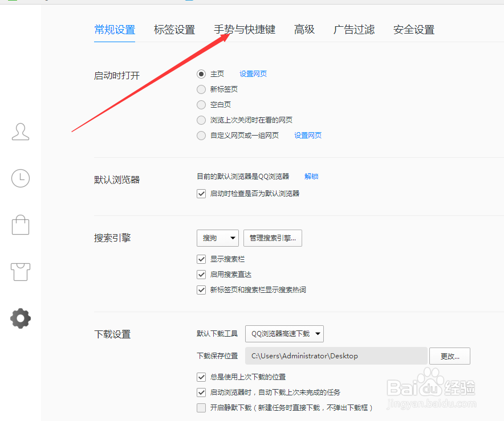Open the browser skin shirt icon
Screen dimensions: 504x421
click(21, 272)
